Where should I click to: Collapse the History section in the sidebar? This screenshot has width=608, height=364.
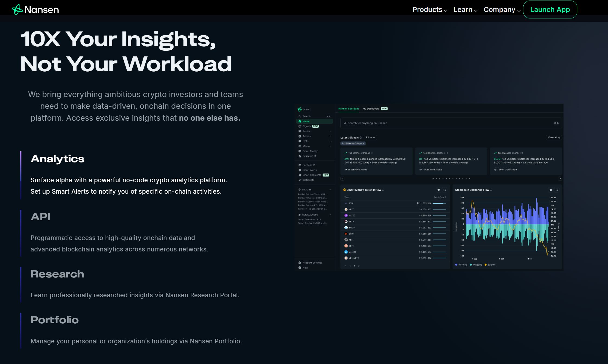(330, 190)
